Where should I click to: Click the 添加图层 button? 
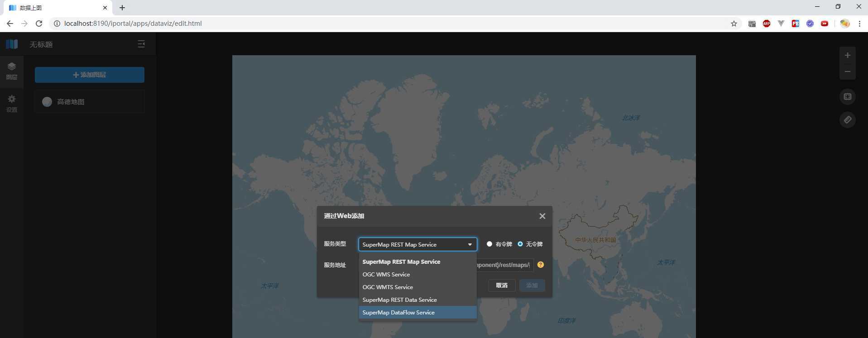[90, 75]
